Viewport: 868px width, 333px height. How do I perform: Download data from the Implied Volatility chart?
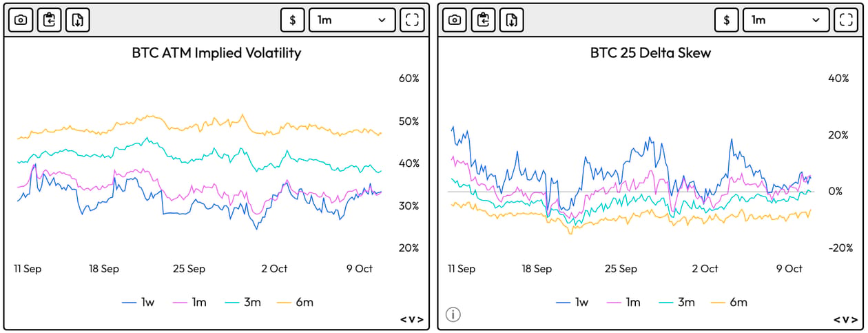pyautogui.click(x=78, y=20)
